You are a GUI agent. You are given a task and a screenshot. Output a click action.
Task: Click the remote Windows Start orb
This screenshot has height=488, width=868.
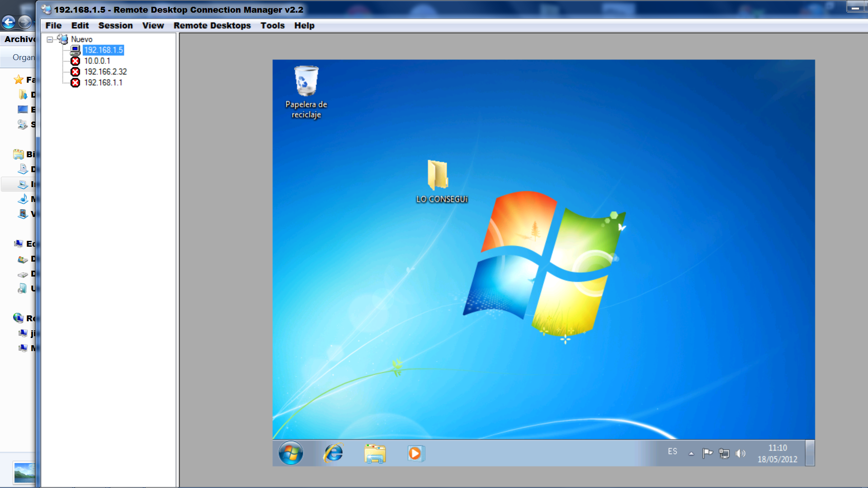(290, 453)
